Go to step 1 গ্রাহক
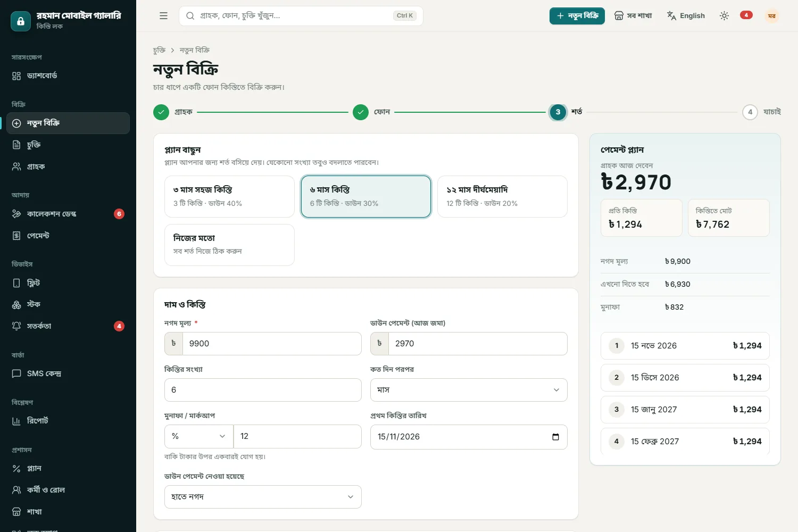Screen dimensions: 798x532 point(173,112)
